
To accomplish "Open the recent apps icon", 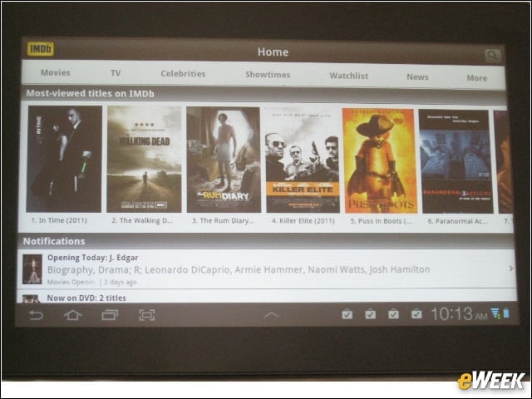I will [x=110, y=315].
